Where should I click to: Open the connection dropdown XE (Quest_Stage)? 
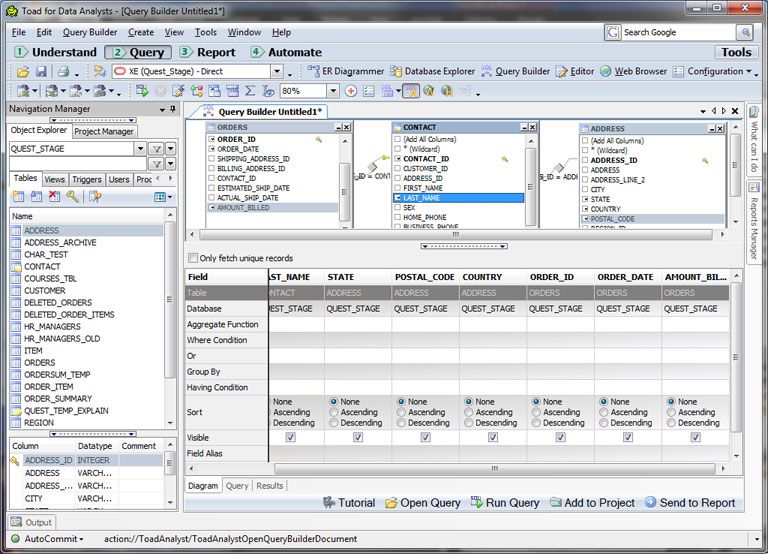(x=277, y=72)
